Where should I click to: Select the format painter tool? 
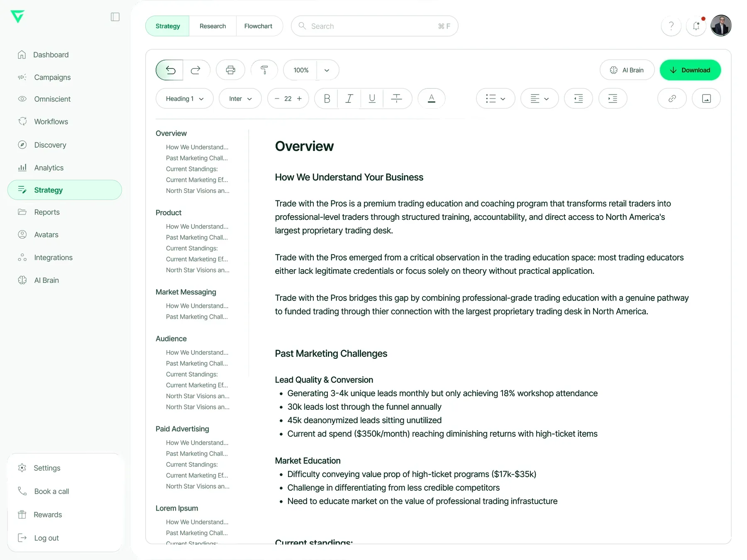pyautogui.click(x=264, y=70)
